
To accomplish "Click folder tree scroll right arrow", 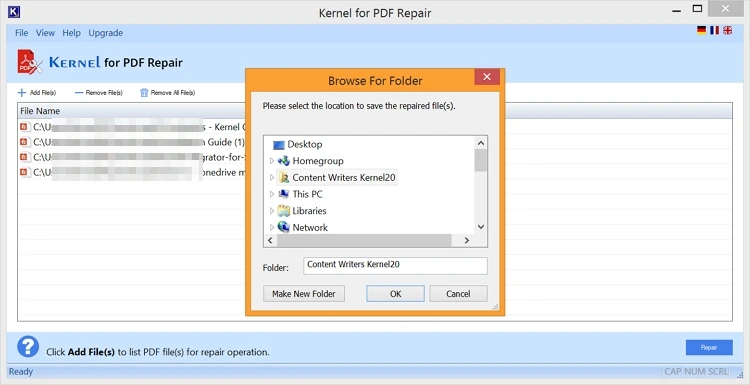I will (467, 241).
